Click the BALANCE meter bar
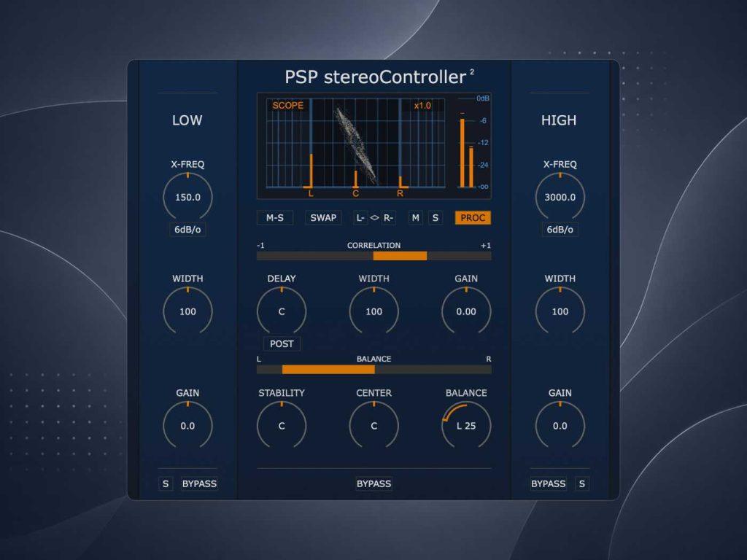This screenshot has height=560, width=747. pyautogui.click(x=374, y=370)
